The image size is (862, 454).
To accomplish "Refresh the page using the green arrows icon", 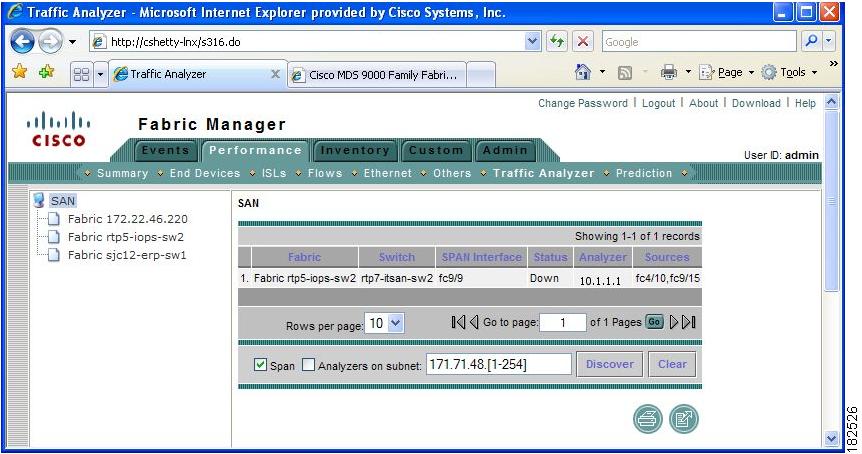I will [557, 41].
